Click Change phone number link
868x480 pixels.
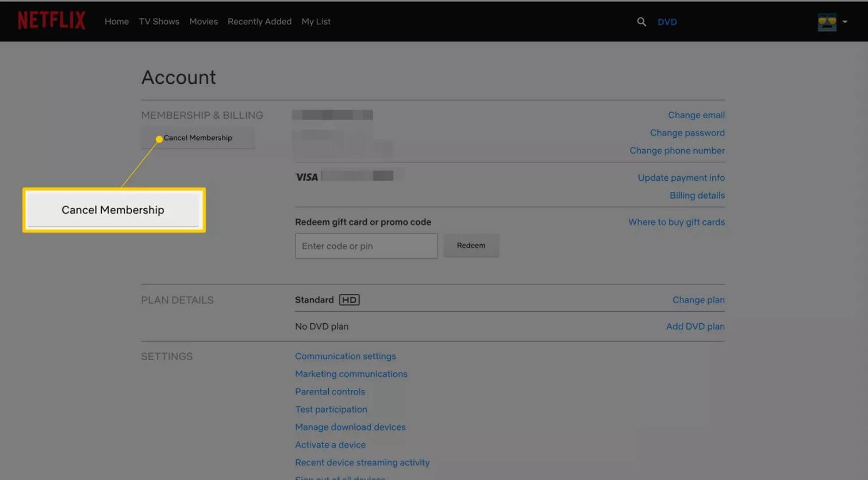(x=677, y=151)
